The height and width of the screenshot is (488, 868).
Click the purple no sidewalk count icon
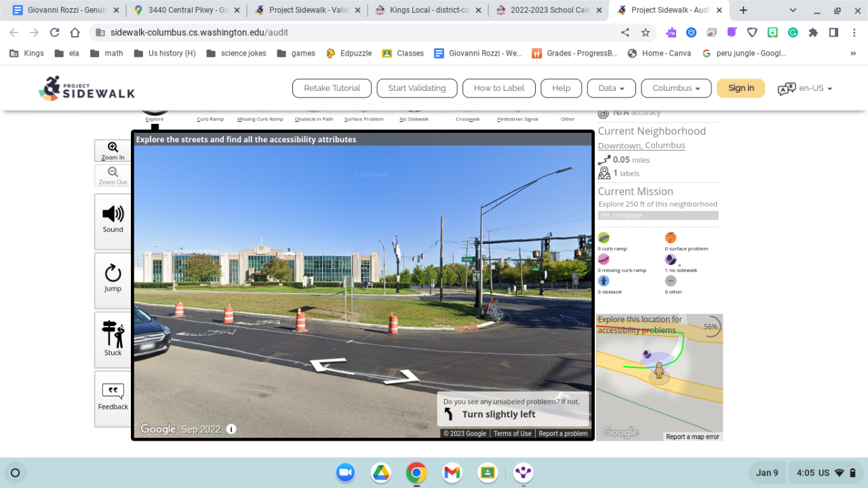point(671,260)
